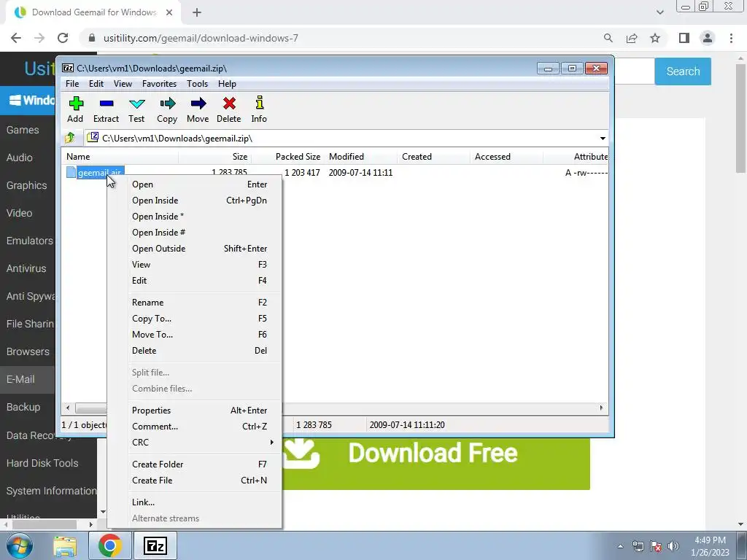747x560 pixels.
Task: Select Rename in the context menu
Action: coord(194,303)
